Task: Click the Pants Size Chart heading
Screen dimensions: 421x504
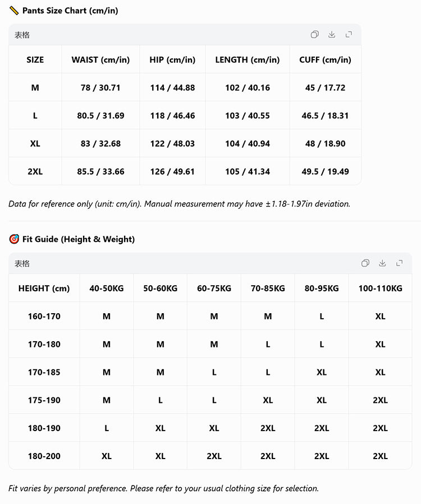Action: 70,11
